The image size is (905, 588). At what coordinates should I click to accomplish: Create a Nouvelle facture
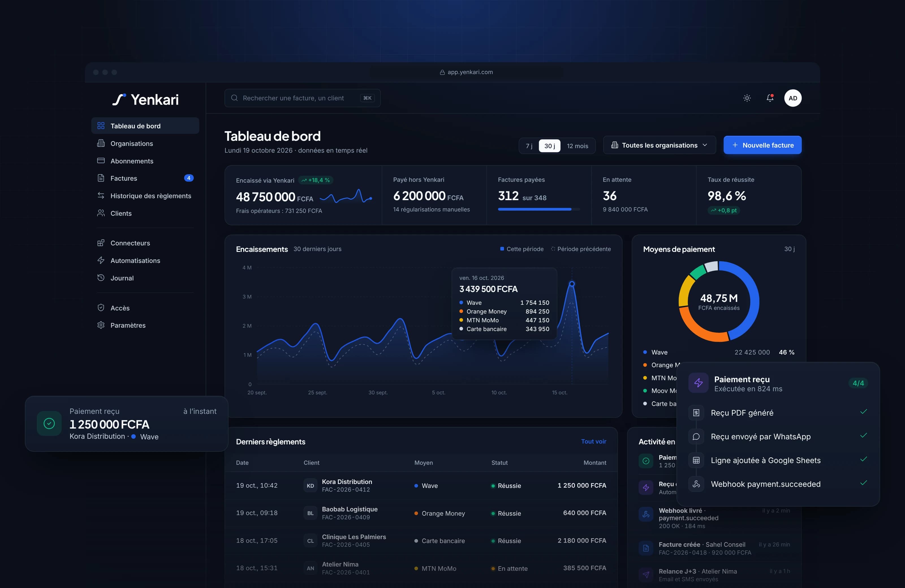click(x=762, y=145)
